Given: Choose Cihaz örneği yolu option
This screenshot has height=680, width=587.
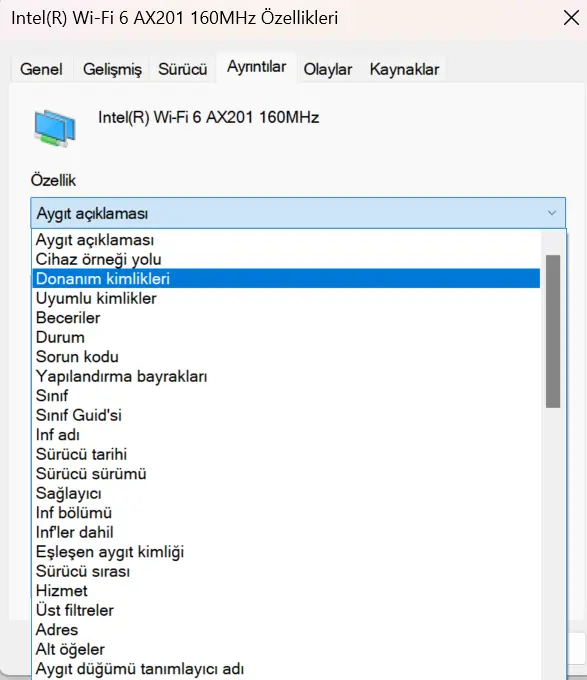Looking at the screenshot, I should 286,259.
